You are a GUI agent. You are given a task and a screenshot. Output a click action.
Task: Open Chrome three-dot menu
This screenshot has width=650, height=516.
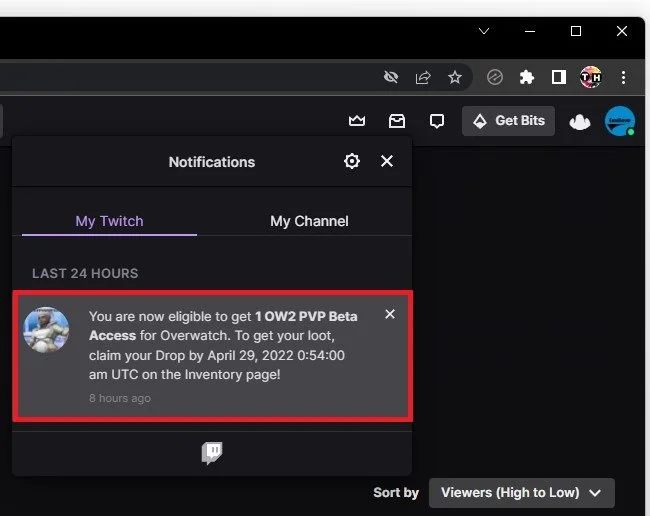[623, 77]
